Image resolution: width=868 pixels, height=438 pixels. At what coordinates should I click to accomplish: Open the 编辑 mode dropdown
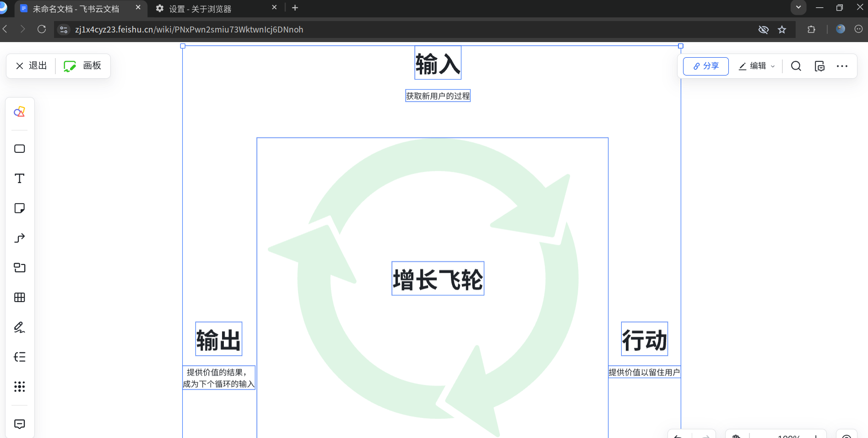tap(757, 66)
